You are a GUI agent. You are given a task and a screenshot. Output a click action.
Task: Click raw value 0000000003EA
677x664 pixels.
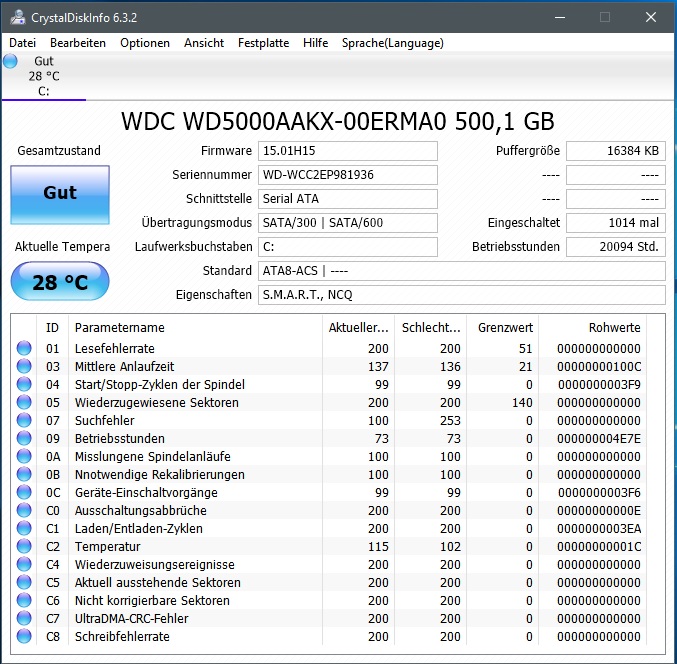pos(599,528)
